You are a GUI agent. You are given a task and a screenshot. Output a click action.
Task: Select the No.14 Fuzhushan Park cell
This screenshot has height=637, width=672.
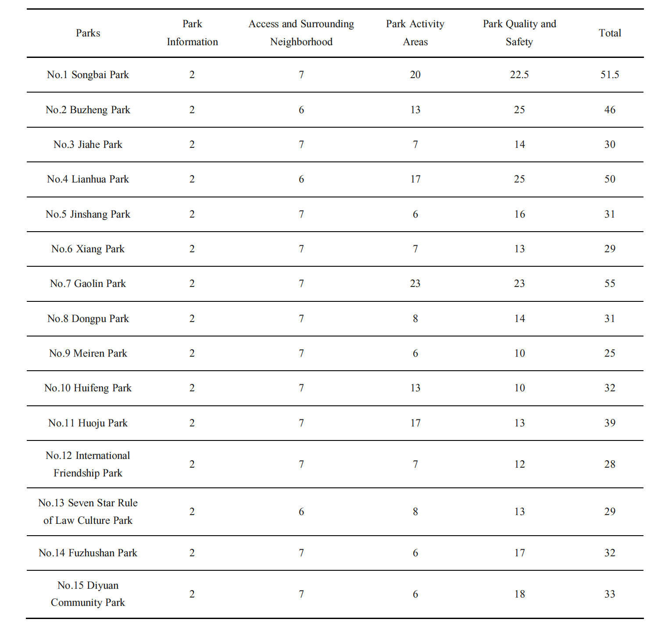(x=88, y=553)
